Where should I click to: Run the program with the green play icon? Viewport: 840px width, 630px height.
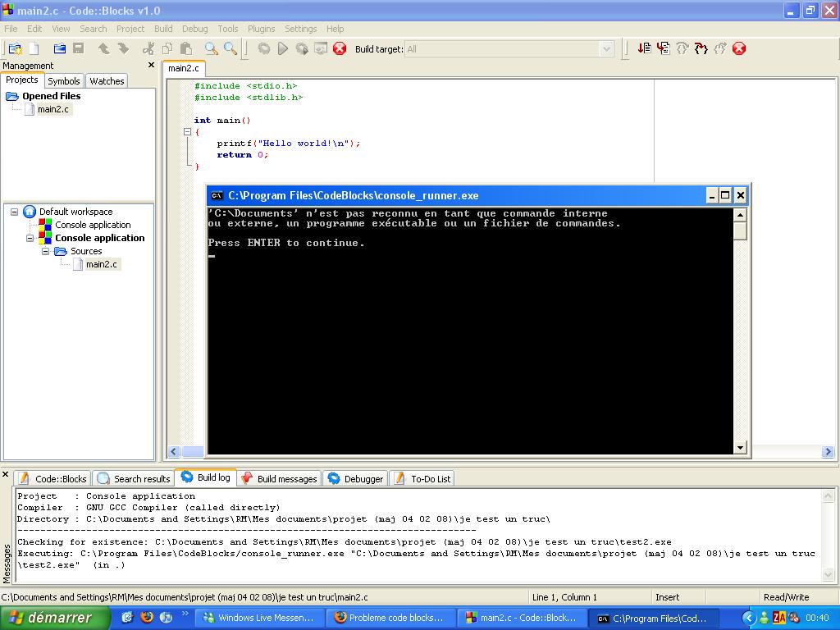[282, 48]
